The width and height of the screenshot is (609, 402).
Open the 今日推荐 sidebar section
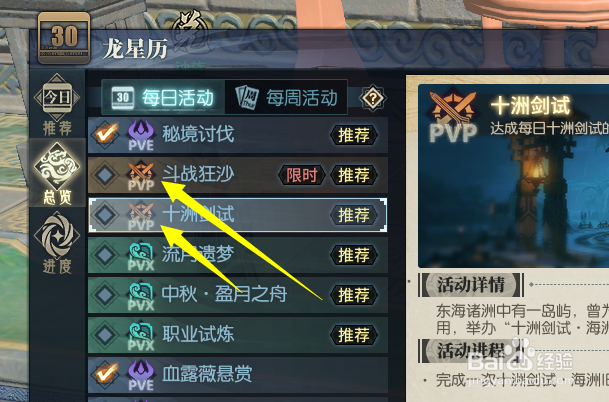coord(57,105)
